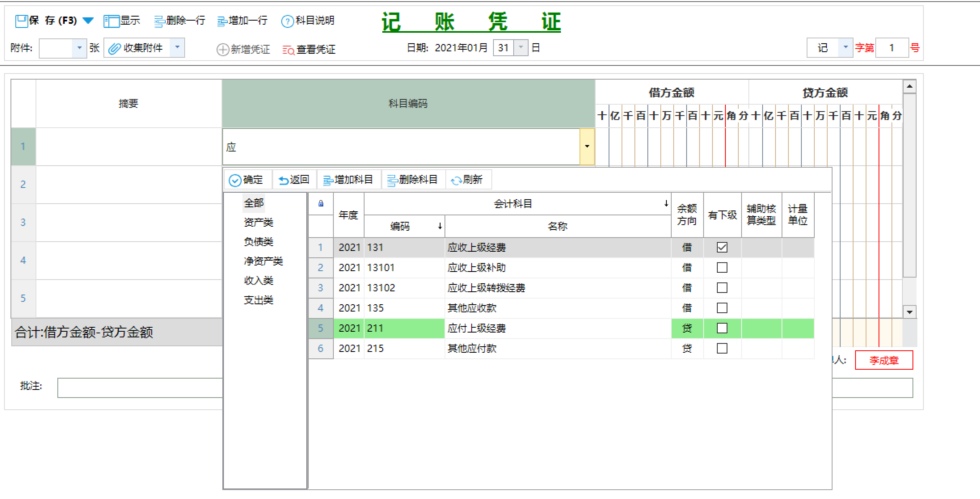Check 有下级 box for 应收上级补助

point(722,267)
